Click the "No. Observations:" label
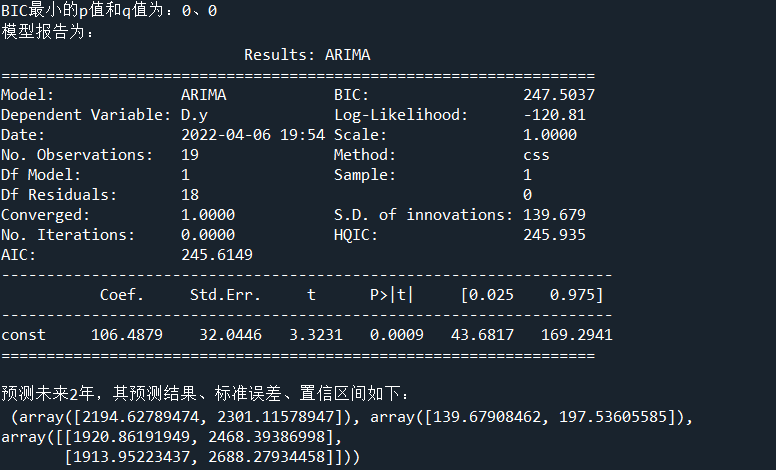Image resolution: width=776 pixels, height=470 pixels. pos(77,155)
